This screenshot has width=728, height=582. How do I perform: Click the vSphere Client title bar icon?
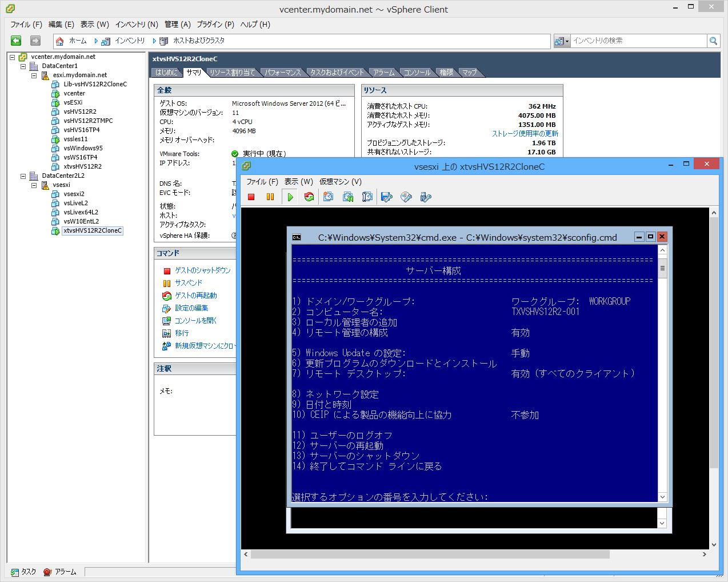[10, 9]
